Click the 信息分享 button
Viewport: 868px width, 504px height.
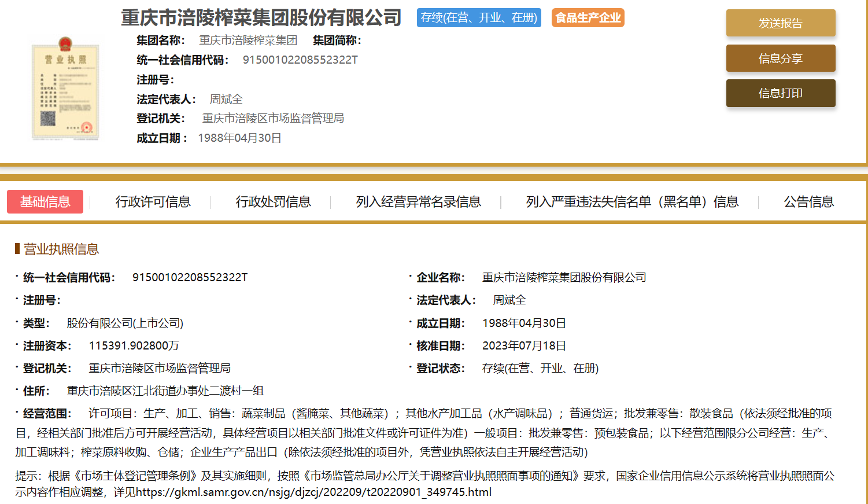781,58
